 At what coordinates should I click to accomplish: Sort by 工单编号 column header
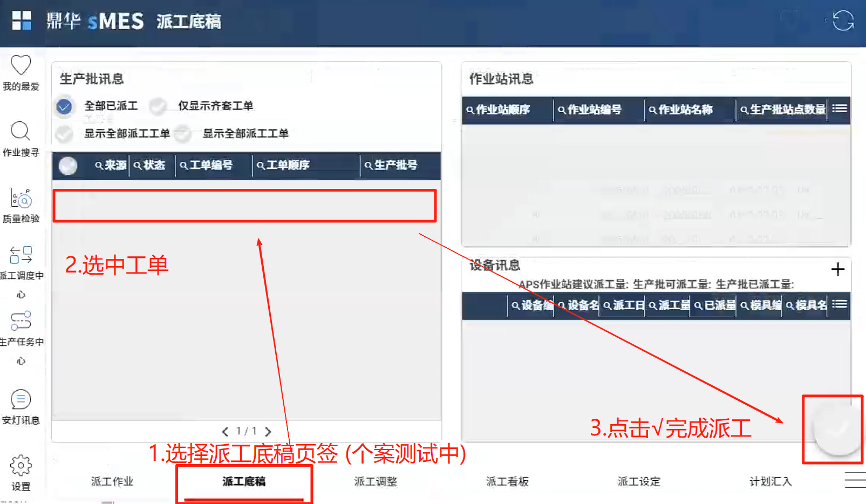212,165
